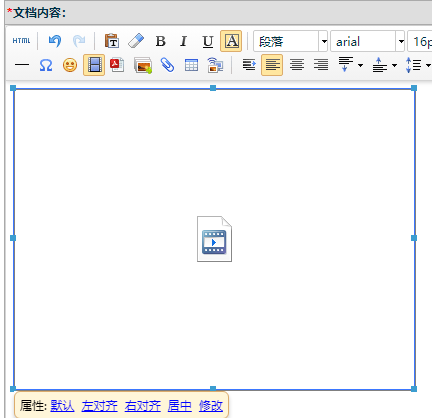432x418 pixels.
Task: Insert a PDF file icon
Action: (117, 65)
